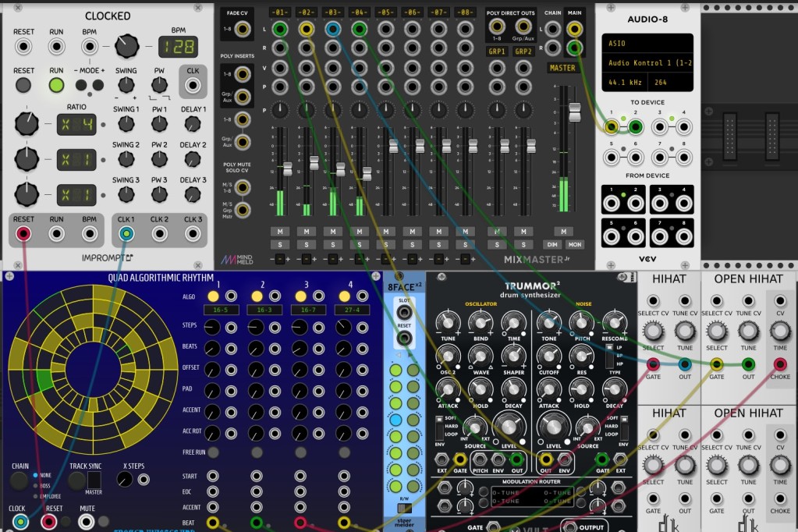Click the main BPM knob on Clocked
Screen dimensions: 798x532
tap(126, 47)
